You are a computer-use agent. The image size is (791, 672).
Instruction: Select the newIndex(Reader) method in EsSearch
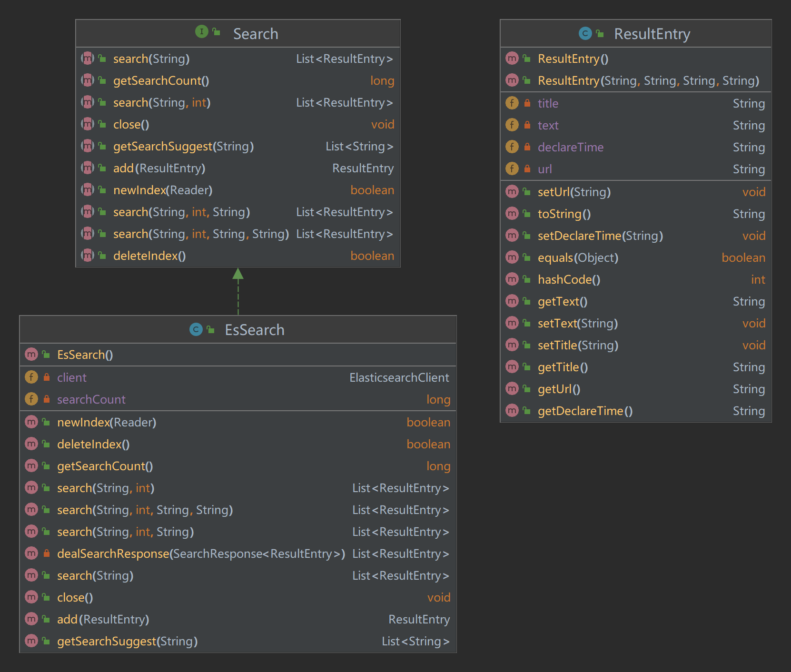(107, 422)
